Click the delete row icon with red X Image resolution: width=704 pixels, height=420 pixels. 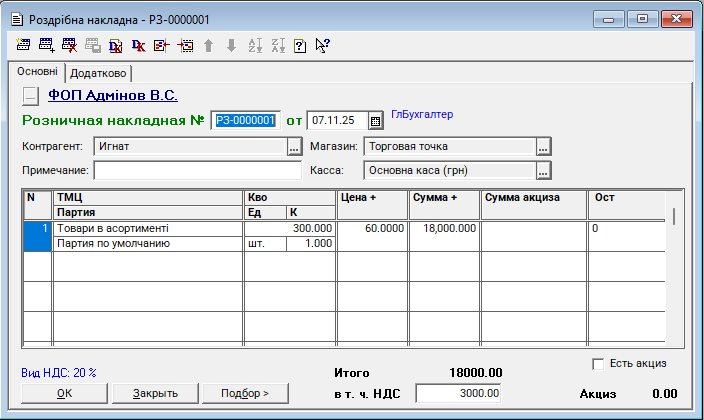pyautogui.click(x=70, y=45)
